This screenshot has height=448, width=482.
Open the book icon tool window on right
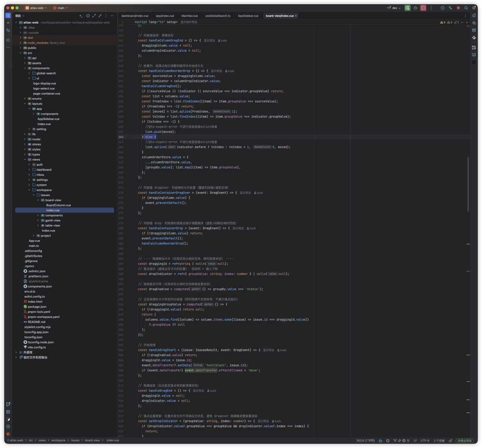[474, 55]
